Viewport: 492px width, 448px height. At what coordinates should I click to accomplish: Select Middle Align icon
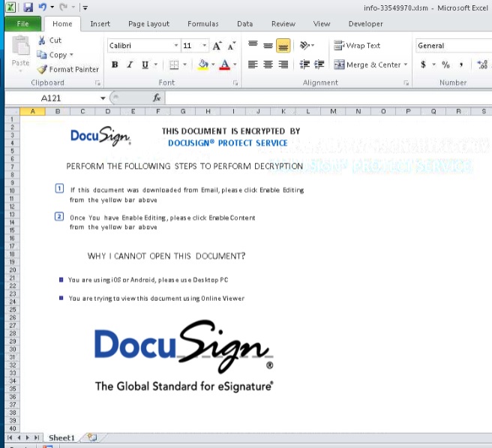268,46
